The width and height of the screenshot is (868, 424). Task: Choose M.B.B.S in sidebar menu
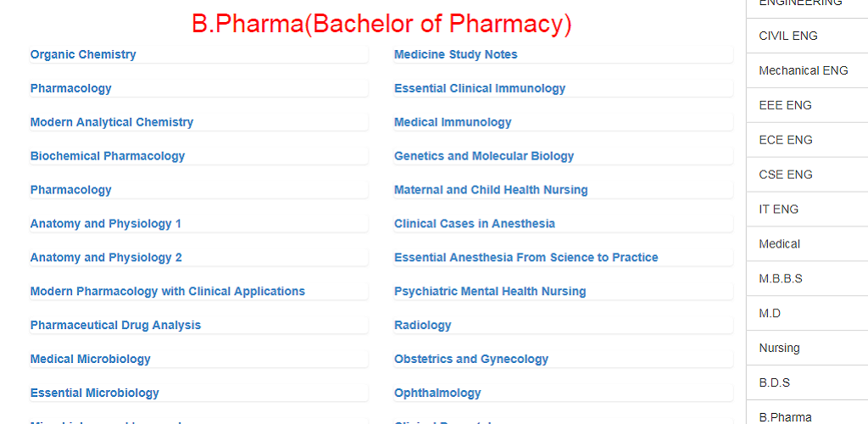(x=807, y=279)
